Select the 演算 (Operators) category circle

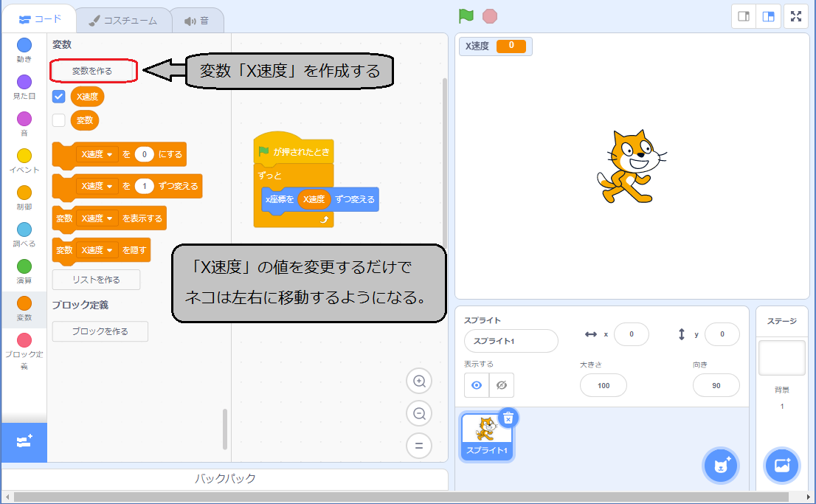[24, 266]
